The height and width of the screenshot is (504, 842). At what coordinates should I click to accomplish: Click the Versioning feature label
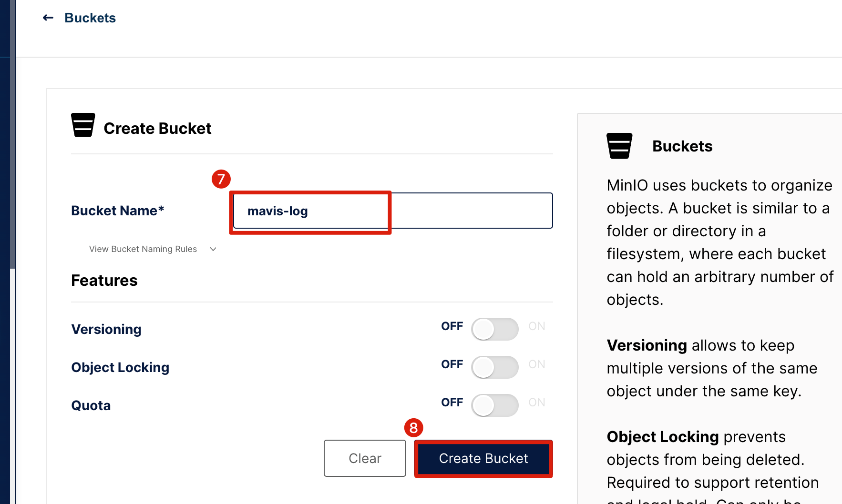(106, 329)
